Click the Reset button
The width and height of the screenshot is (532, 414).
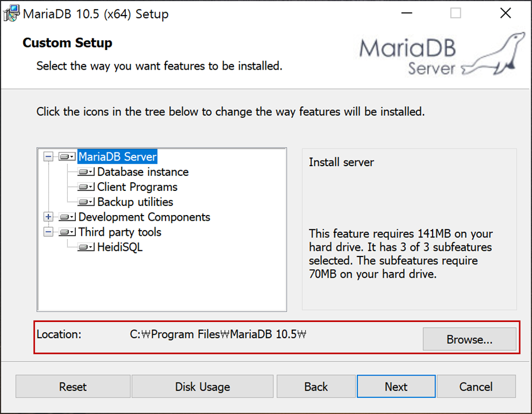73,386
